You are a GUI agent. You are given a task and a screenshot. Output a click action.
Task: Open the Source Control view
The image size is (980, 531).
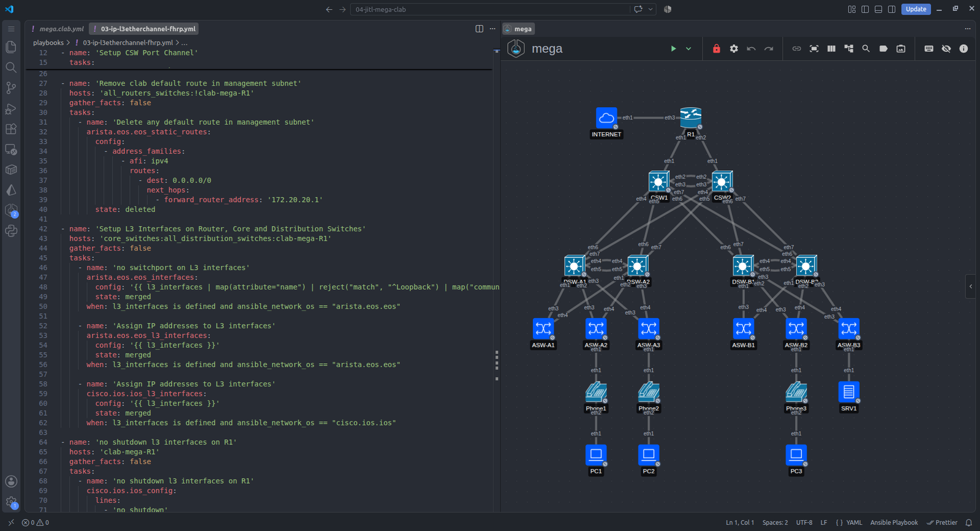tap(11, 88)
